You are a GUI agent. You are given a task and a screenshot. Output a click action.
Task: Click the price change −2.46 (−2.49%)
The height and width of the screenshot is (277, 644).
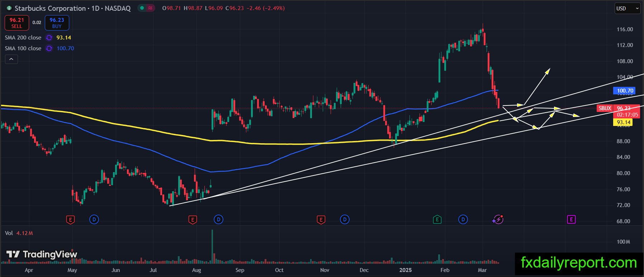coord(266,8)
